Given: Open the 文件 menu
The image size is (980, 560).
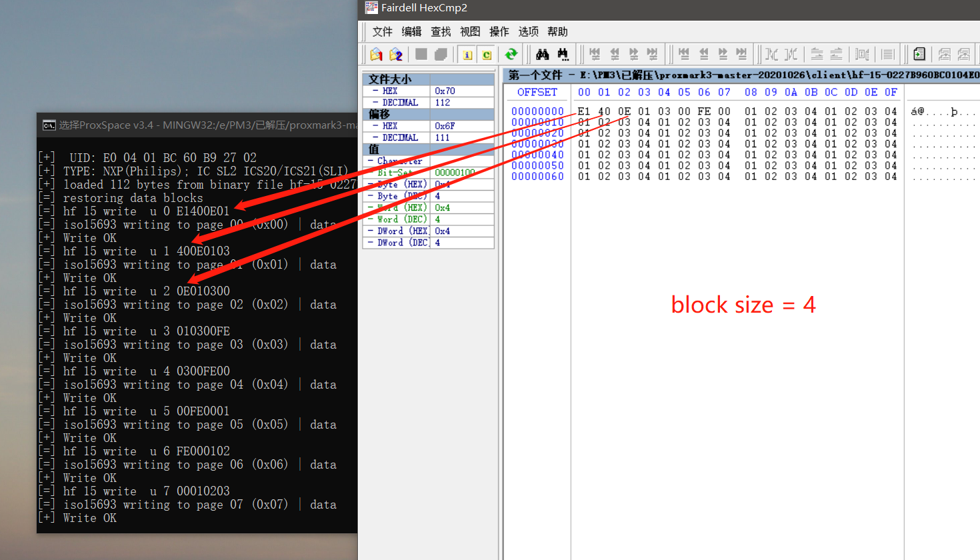Looking at the screenshot, I should [381, 31].
